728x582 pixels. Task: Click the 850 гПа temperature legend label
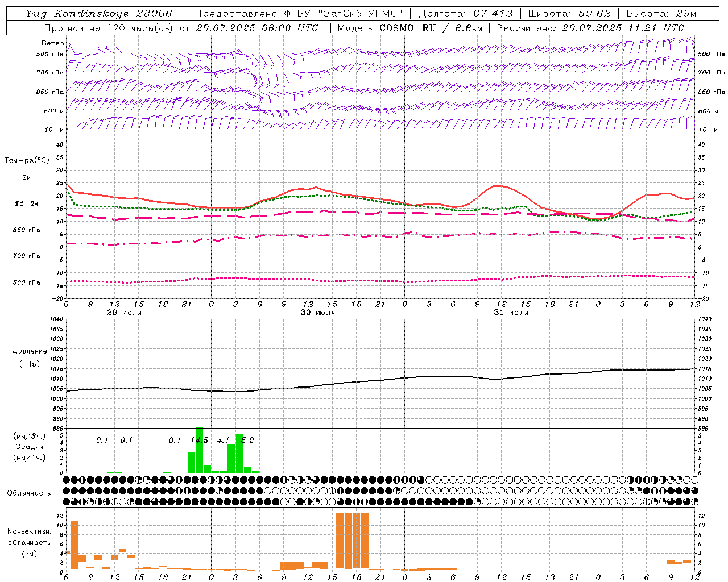(x=27, y=230)
